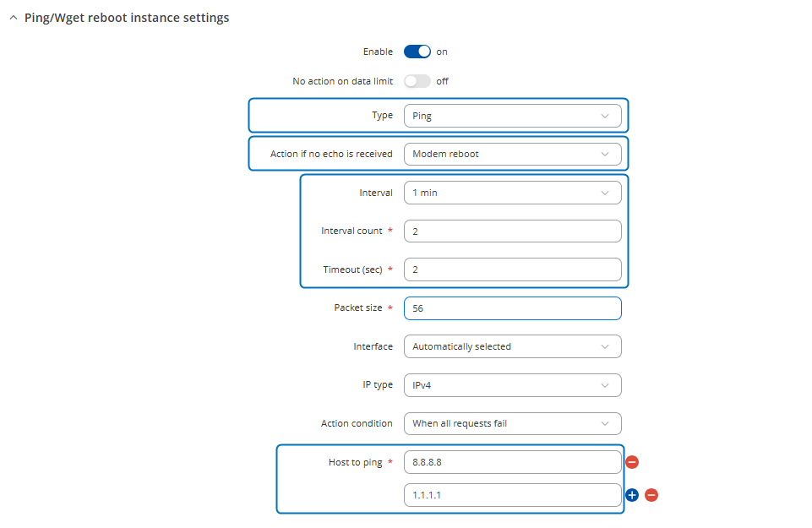Image resolution: width=812 pixels, height=528 pixels.
Task: Focus the Timeout (sec) field
Action: click(512, 269)
